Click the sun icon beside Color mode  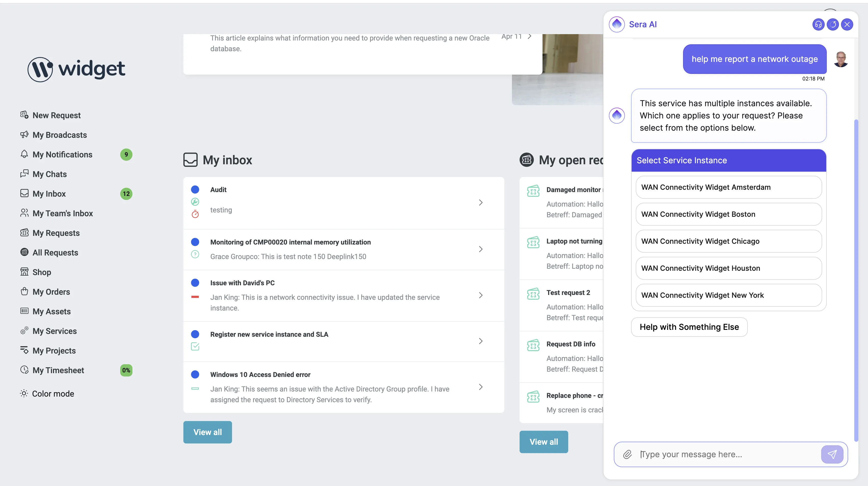24,393
